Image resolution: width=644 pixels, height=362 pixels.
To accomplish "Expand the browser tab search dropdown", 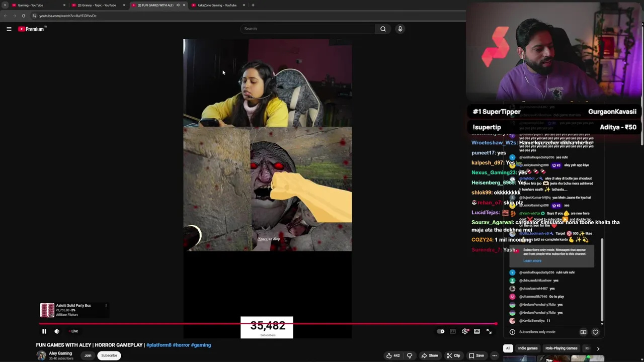I will 5,5.
